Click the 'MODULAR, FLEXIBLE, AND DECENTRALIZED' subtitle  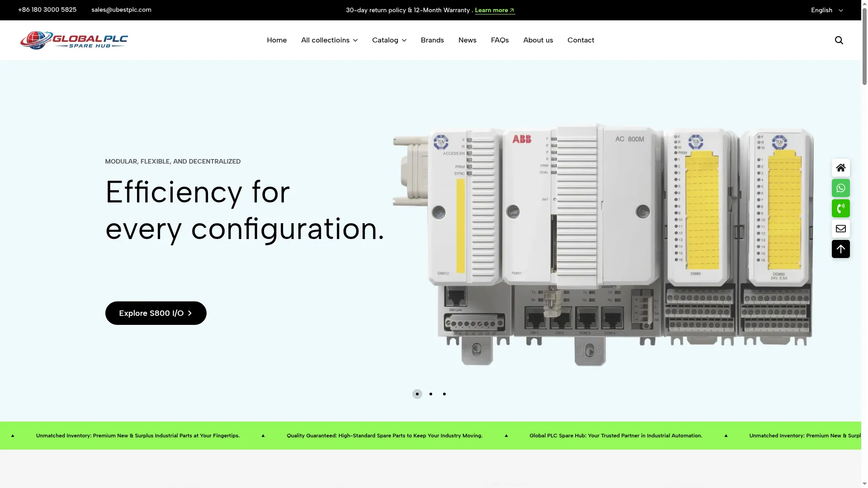(x=173, y=161)
